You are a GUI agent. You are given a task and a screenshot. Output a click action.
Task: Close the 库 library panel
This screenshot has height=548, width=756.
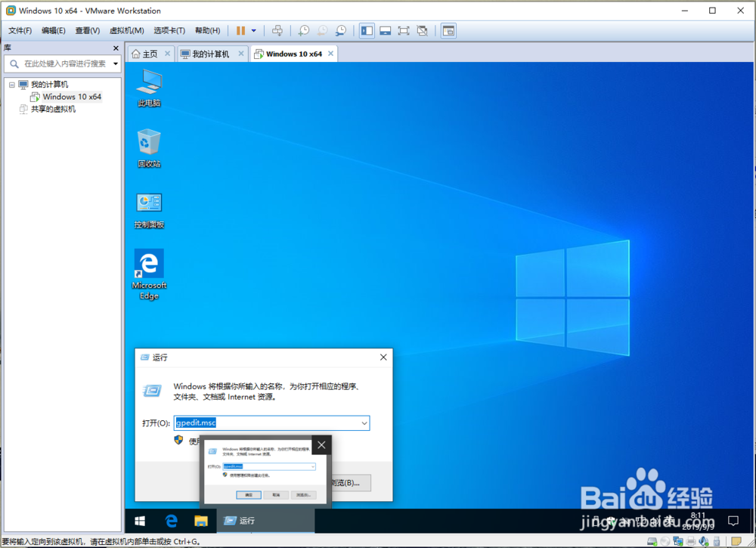[x=116, y=48]
